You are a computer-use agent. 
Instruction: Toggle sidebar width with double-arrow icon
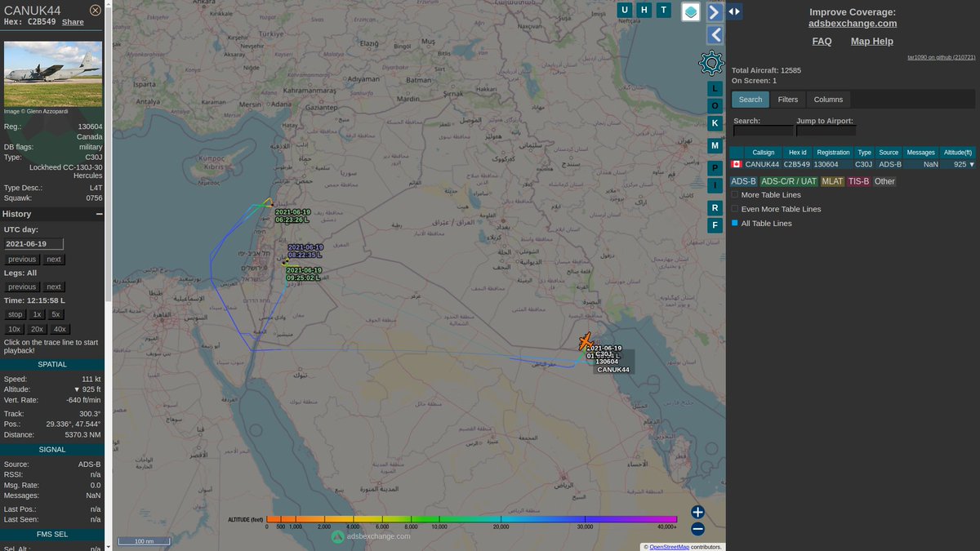coord(734,11)
